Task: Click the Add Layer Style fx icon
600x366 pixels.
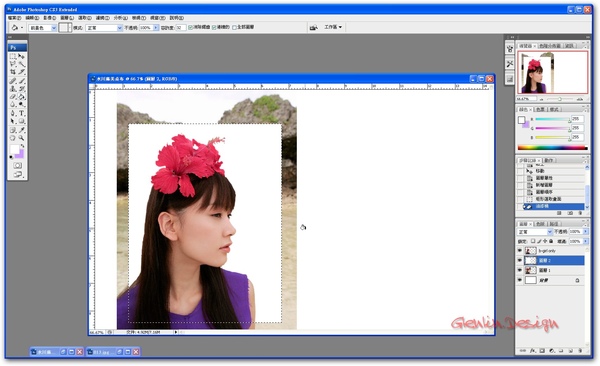Action: pyautogui.click(x=532, y=351)
